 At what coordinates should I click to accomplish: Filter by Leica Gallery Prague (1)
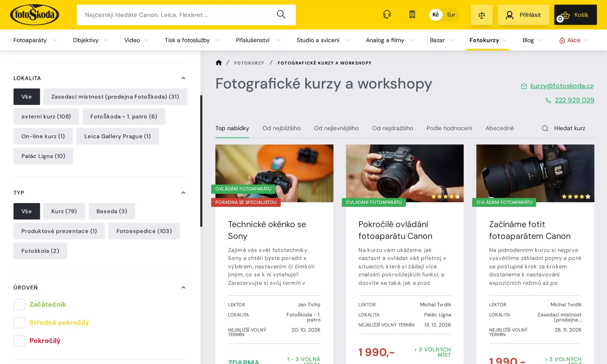click(x=118, y=136)
